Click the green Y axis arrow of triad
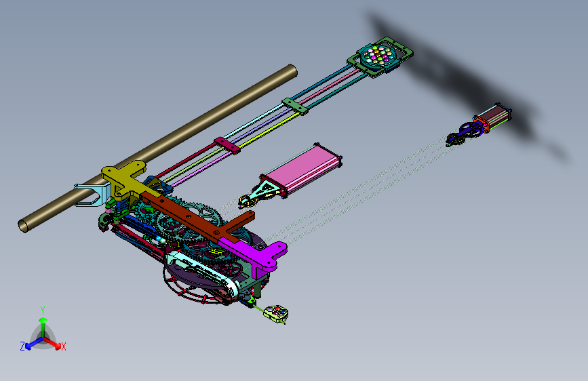Viewport: 588px width, 381px height. pyautogui.click(x=43, y=326)
